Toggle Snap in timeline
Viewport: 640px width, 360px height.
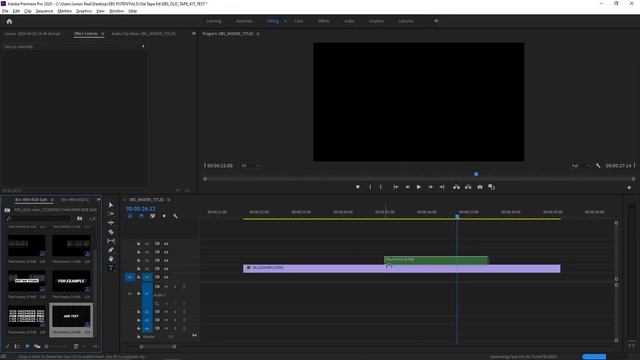[x=141, y=216]
